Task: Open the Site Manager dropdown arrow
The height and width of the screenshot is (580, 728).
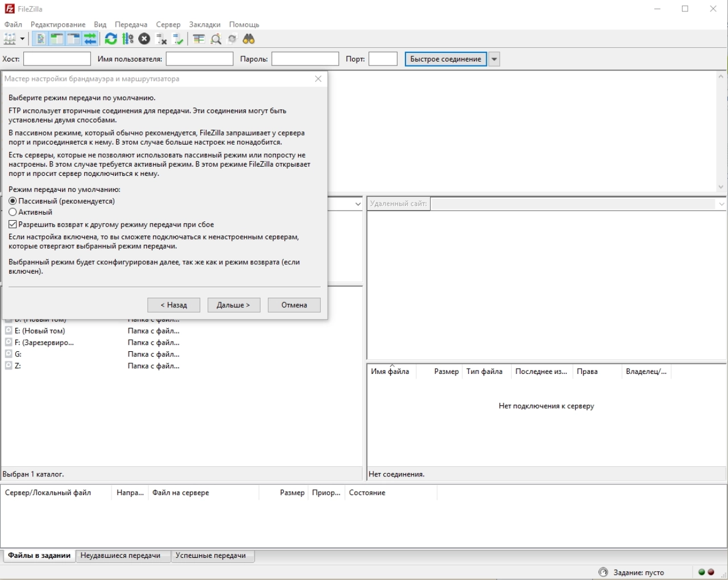Action: 23,39
